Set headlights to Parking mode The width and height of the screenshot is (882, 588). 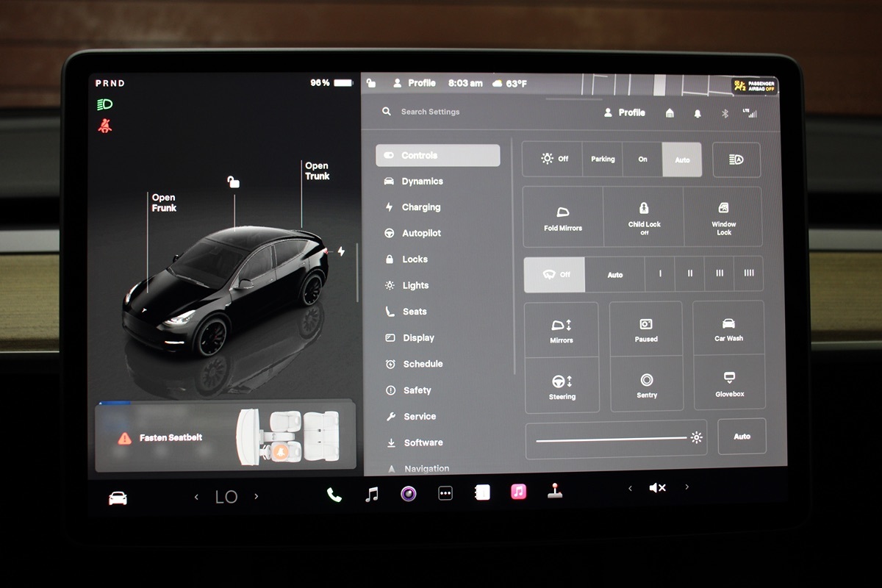(x=603, y=159)
